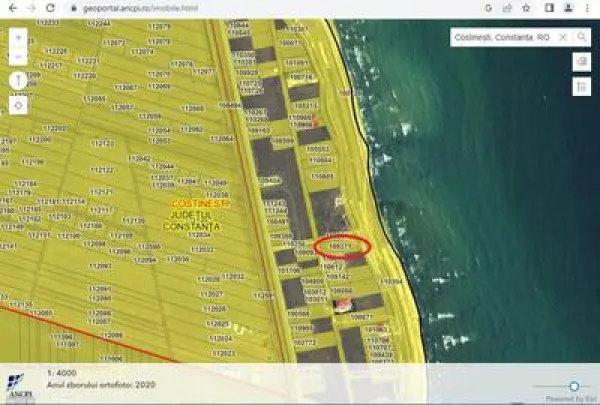The image size is (600, 405).
Task: Select parcel 112059 on the map
Action: [150, 116]
